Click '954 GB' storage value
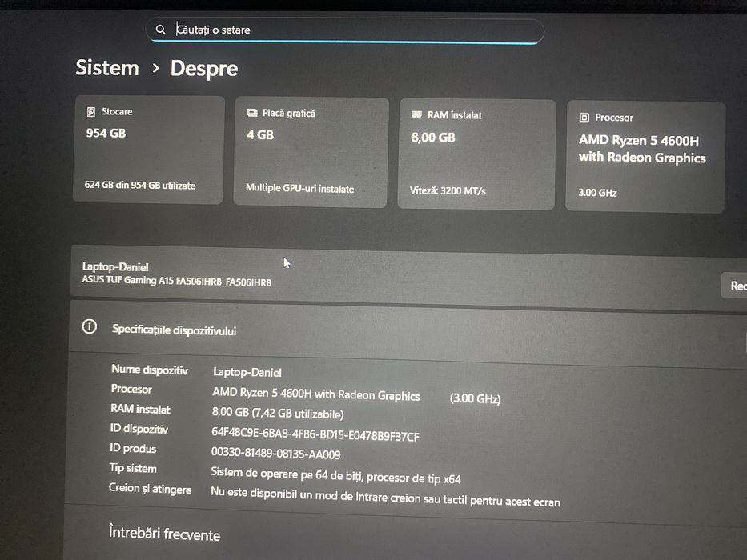Viewport: 747px width, 560px height. [106, 134]
